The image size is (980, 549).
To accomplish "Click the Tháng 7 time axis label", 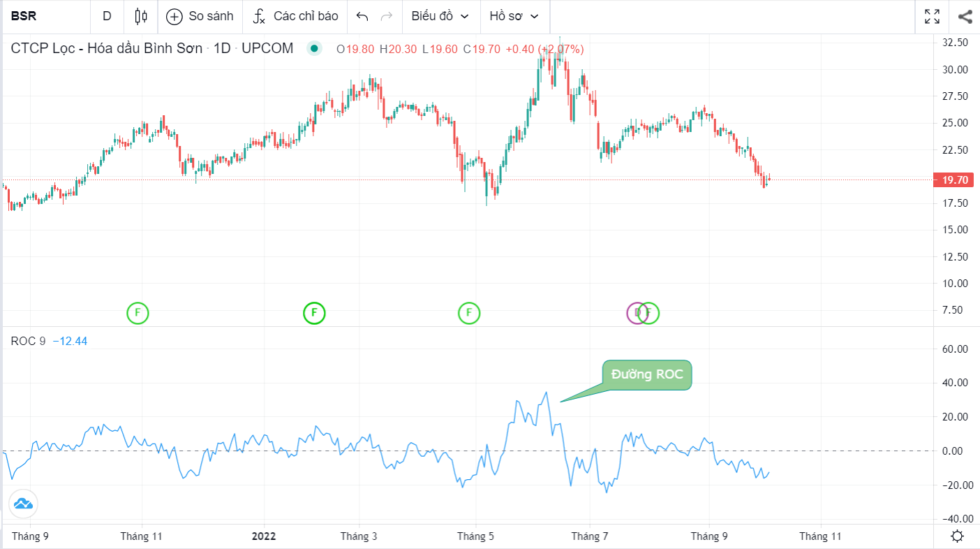I will [x=590, y=536].
